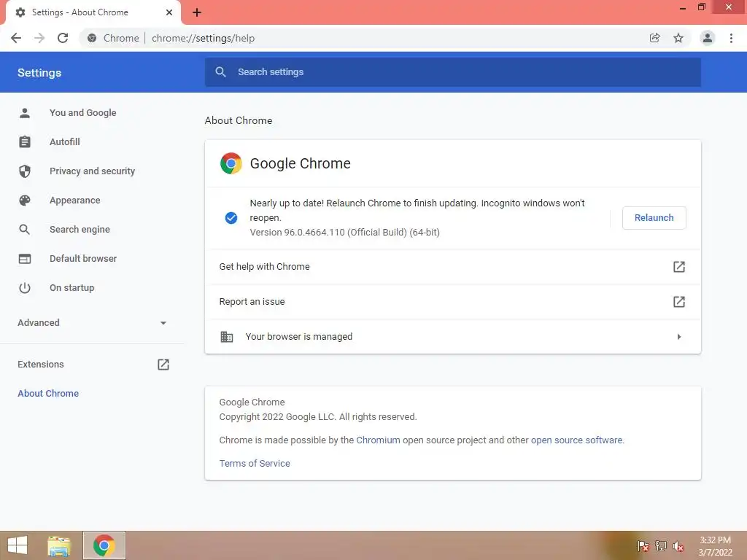Open Autofill settings

[65, 142]
